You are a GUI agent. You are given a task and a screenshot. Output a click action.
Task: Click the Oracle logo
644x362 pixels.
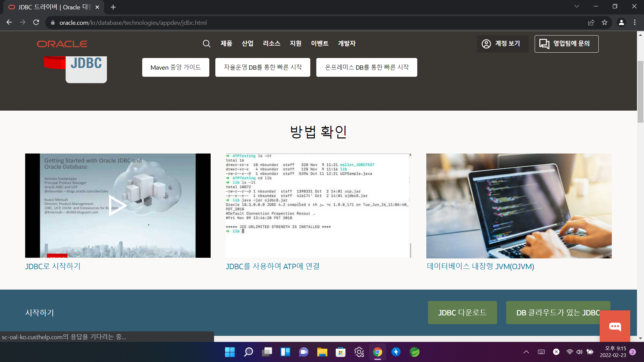pos(62,44)
